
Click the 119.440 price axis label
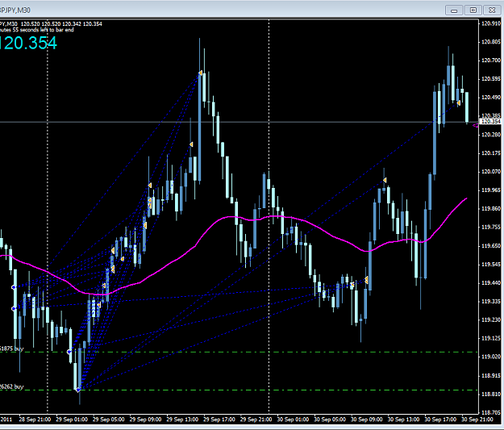click(x=491, y=282)
